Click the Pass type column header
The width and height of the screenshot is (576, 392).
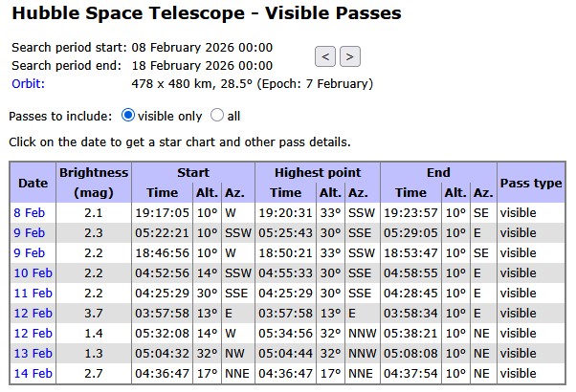point(531,183)
